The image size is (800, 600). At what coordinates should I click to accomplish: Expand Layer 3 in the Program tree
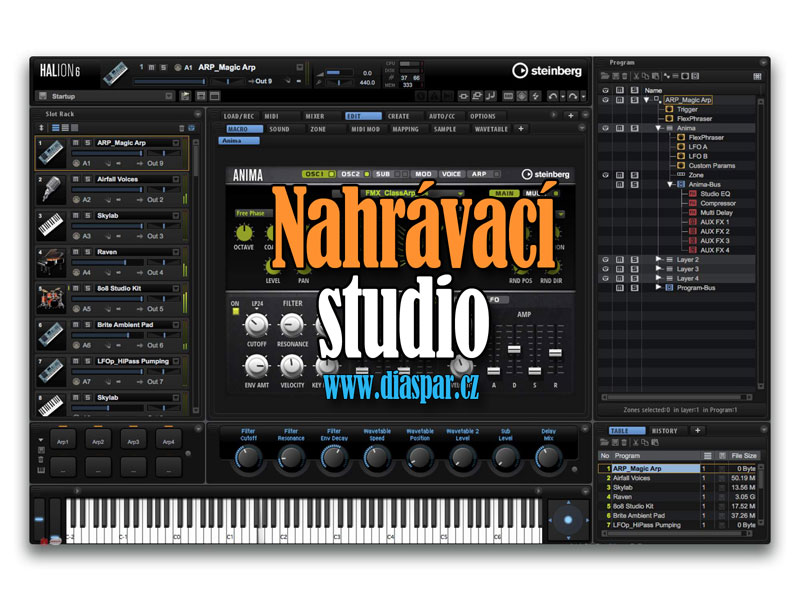pyautogui.click(x=658, y=269)
